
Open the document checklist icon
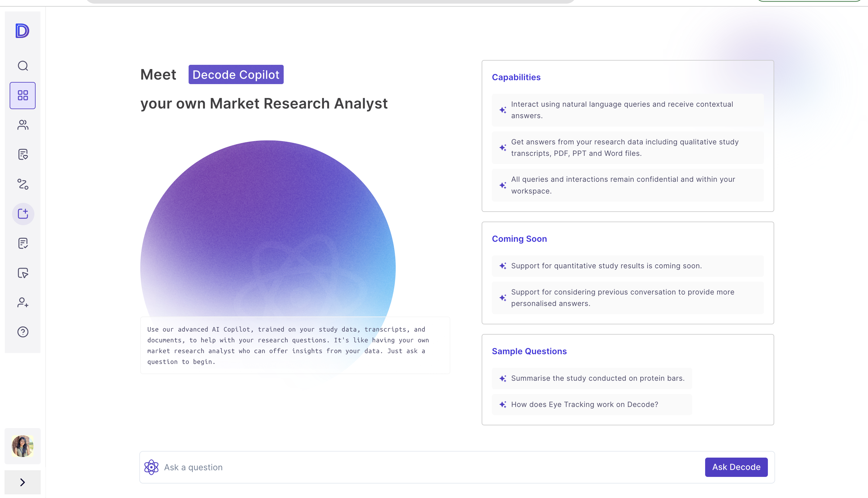tap(23, 243)
